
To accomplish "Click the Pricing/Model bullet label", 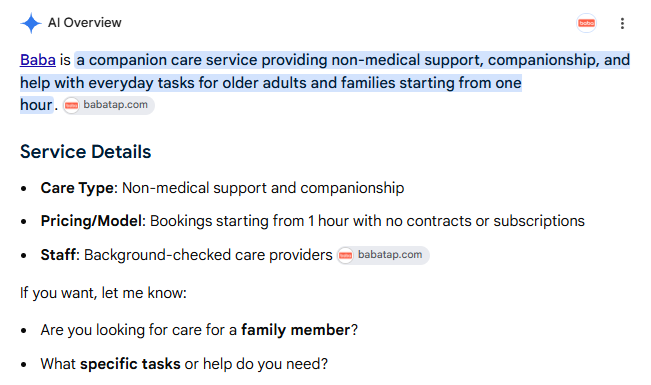I will [x=93, y=221].
